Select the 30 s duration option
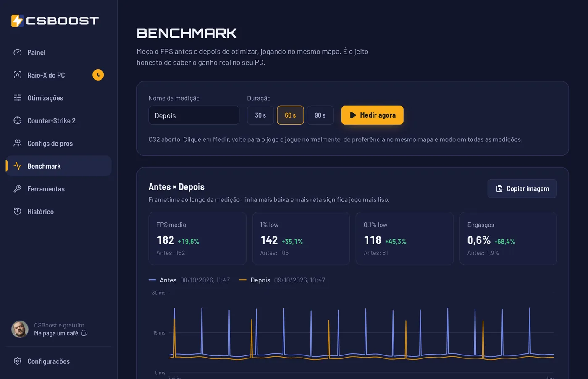Screen dimensions: 588x379 [260, 115]
